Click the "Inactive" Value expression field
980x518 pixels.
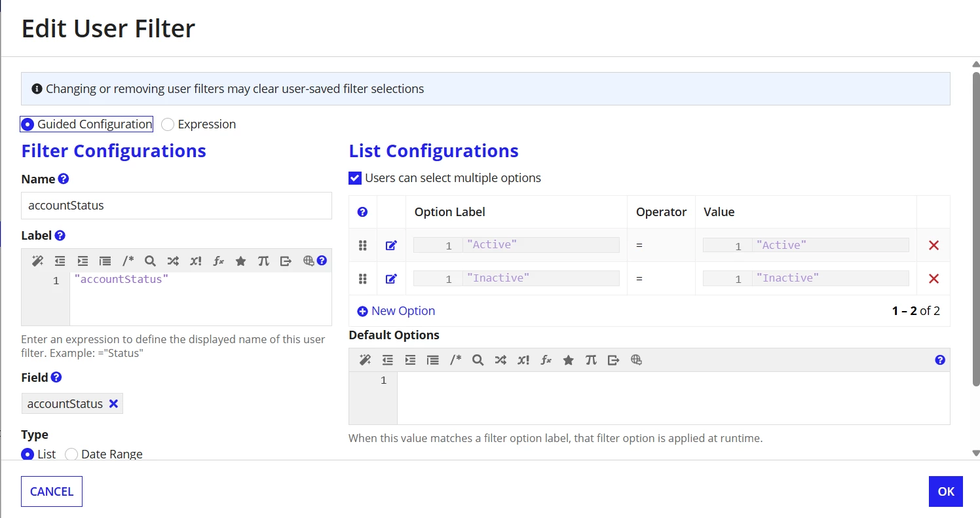pyautogui.click(x=806, y=278)
